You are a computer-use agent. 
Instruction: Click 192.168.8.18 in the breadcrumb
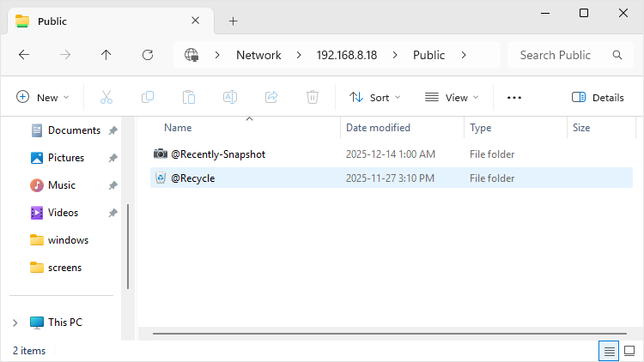click(347, 55)
